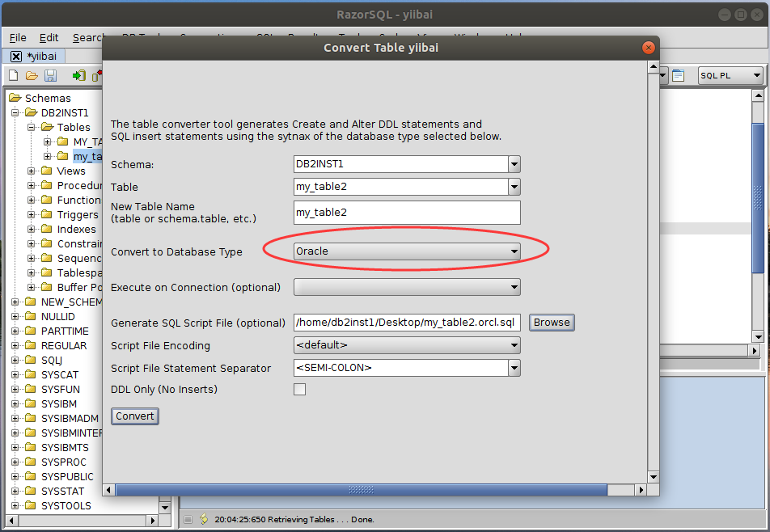The width and height of the screenshot is (770, 532).
Task: Click the Save floppy disk icon
Action: coord(50,76)
